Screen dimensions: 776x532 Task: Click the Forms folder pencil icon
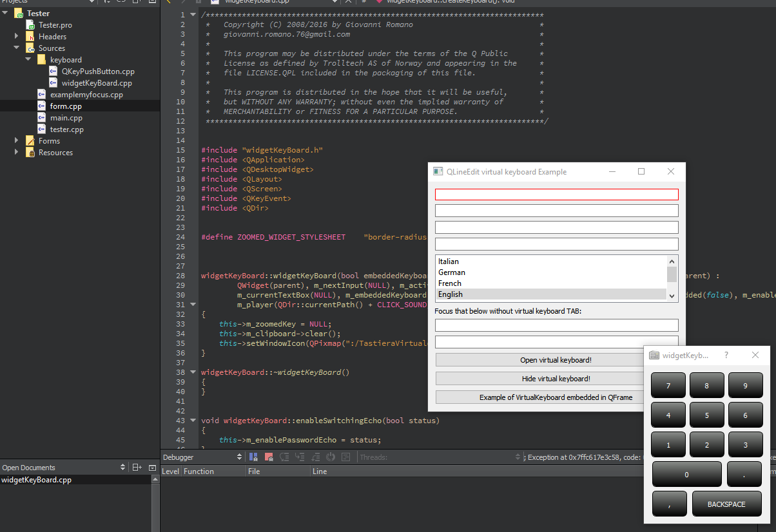31,140
